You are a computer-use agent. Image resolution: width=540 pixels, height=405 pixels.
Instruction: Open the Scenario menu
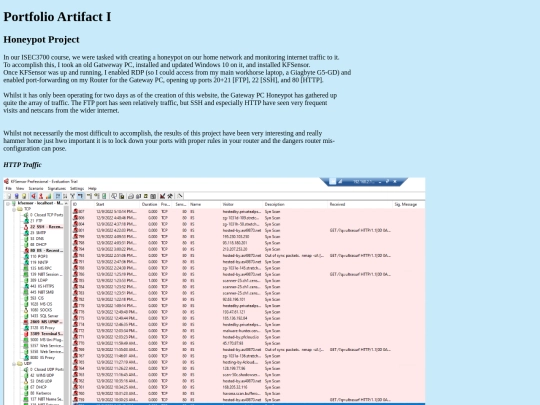[x=36, y=188]
